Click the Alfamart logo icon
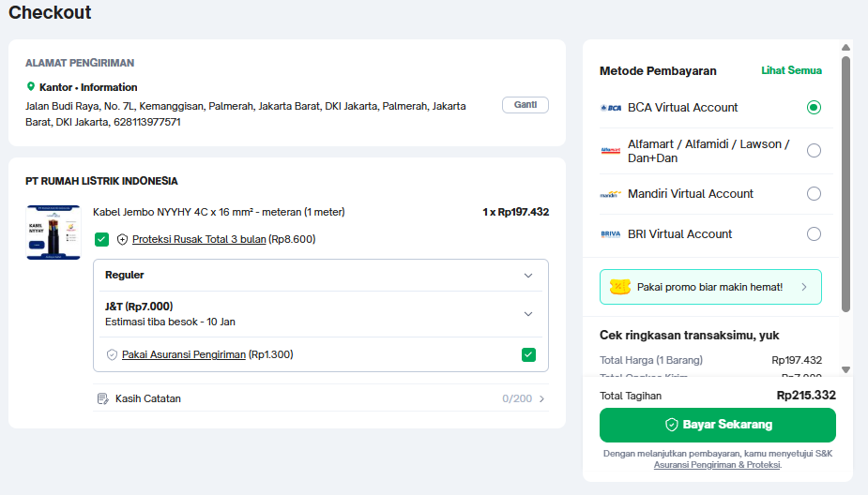Image resolution: width=868 pixels, height=495 pixels. point(611,151)
